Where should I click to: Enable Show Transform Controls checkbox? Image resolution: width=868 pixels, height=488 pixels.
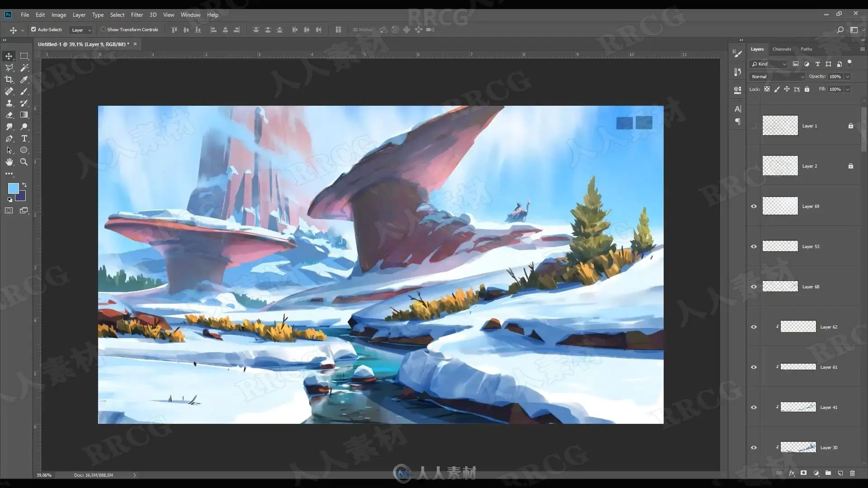103,29
